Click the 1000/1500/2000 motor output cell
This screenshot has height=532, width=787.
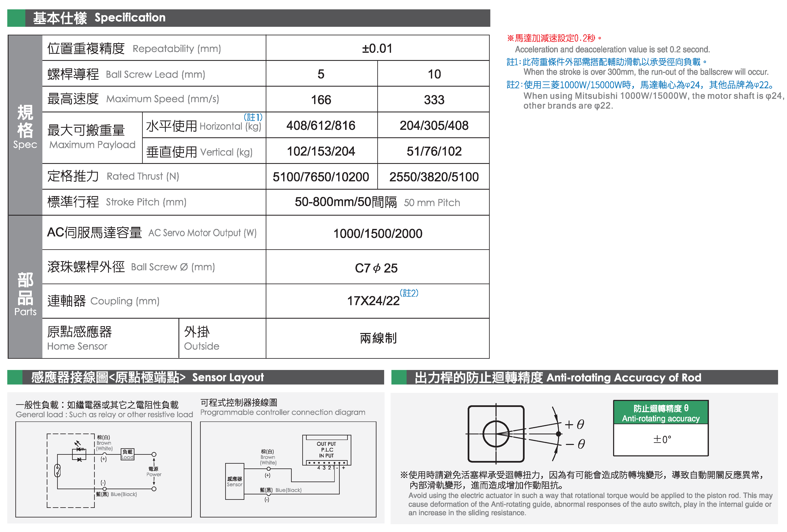tap(378, 233)
